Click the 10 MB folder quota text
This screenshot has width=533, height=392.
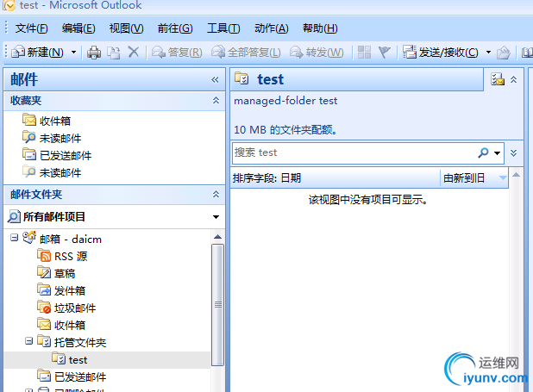pyautogui.click(x=285, y=130)
